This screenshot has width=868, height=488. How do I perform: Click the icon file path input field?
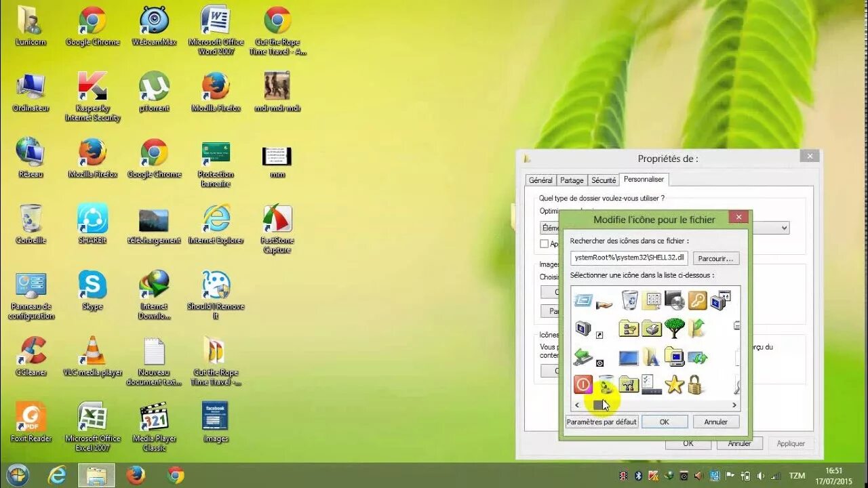coord(629,258)
